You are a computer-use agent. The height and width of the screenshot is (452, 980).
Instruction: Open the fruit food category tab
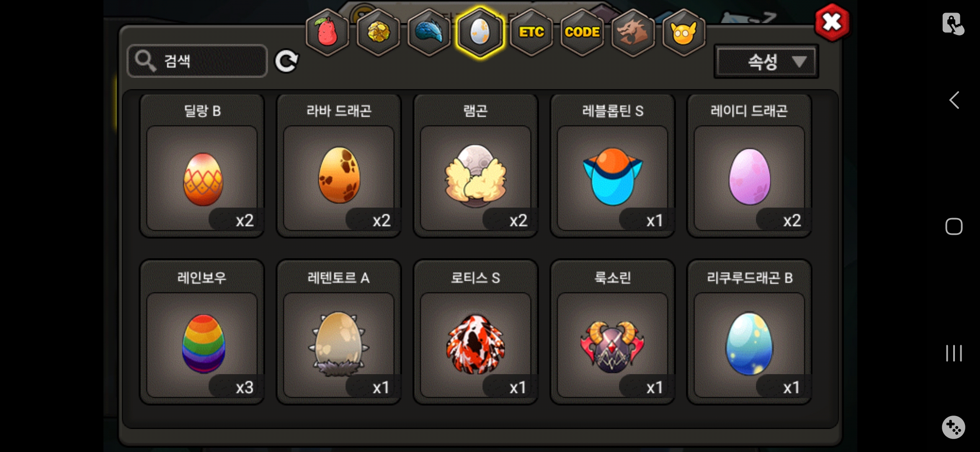click(x=328, y=32)
